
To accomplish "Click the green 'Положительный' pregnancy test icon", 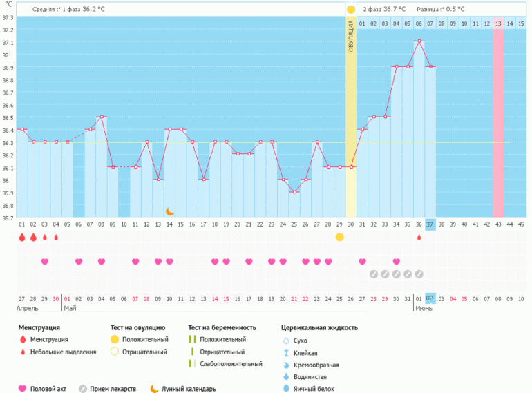I will [192, 340].
